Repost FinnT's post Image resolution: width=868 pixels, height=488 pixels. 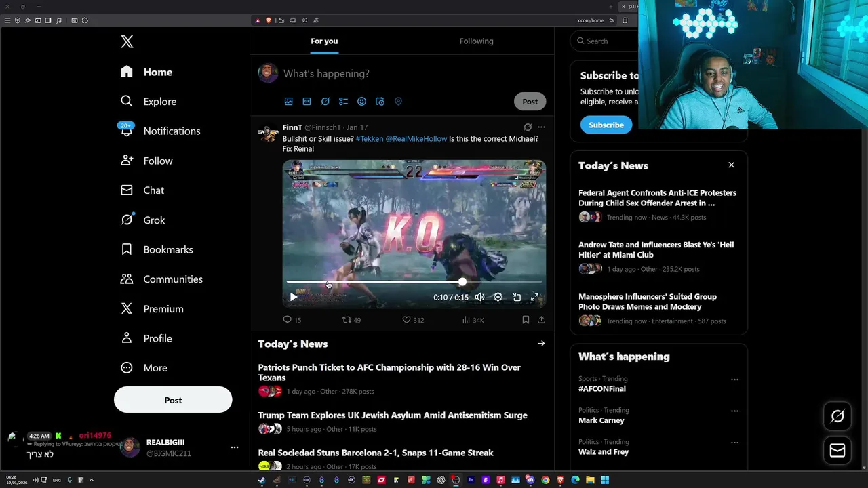pyautogui.click(x=351, y=320)
